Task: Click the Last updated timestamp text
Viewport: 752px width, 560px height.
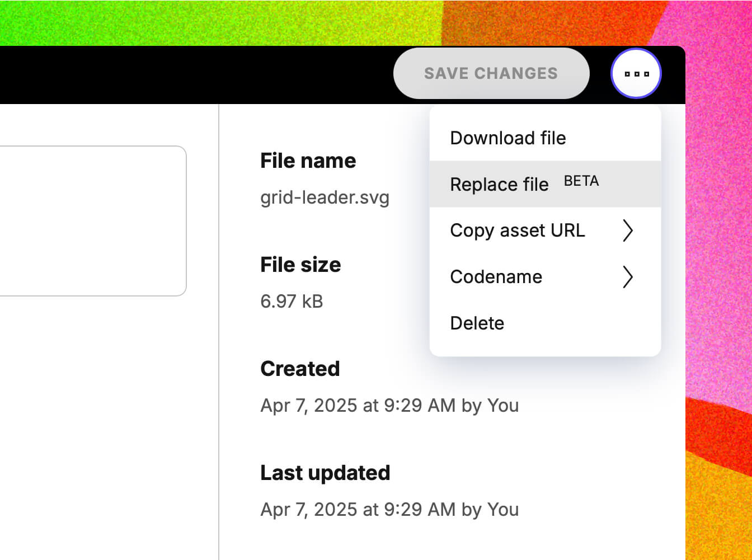Action: pyautogui.click(x=389, y=510)
